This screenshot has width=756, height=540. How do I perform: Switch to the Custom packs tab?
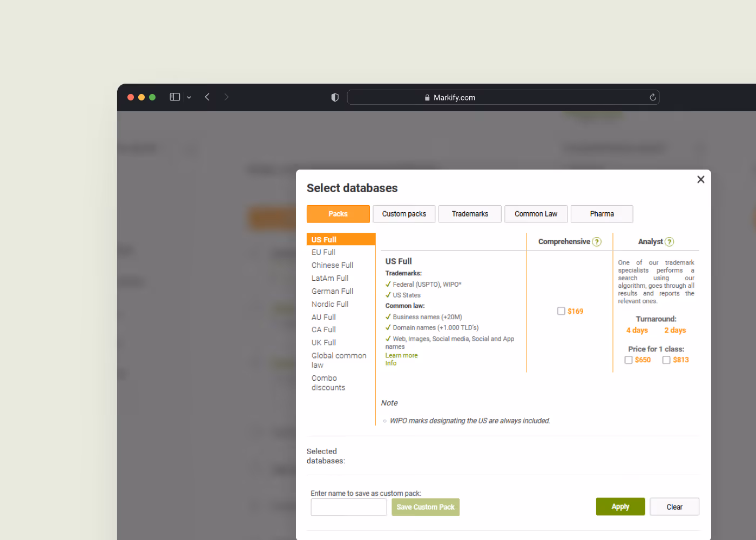point(404,214)
